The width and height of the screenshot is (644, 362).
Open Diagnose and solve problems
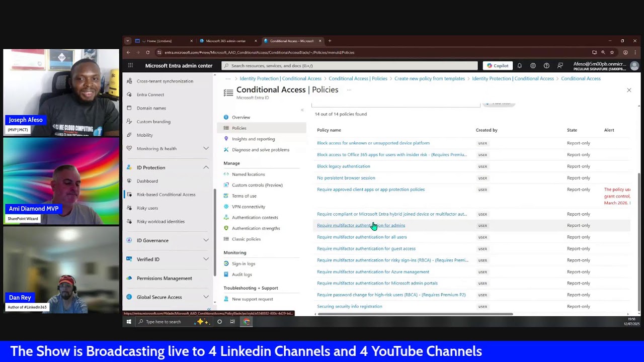coord(260,150)
